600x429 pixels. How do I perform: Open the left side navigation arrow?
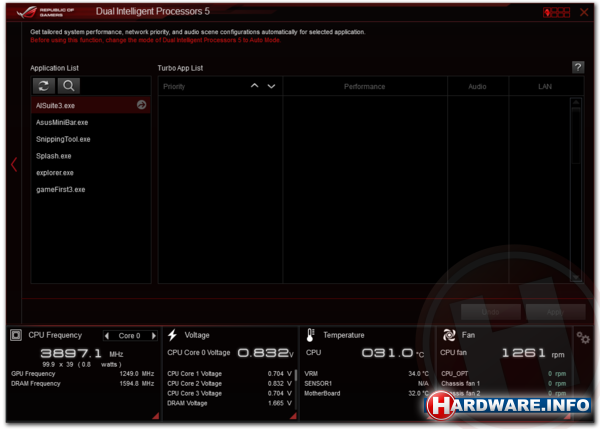tap(14, 165)
